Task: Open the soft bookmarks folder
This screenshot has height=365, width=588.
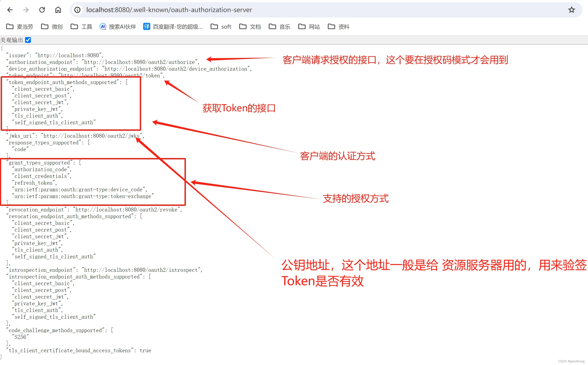Action: pos(221,27)
